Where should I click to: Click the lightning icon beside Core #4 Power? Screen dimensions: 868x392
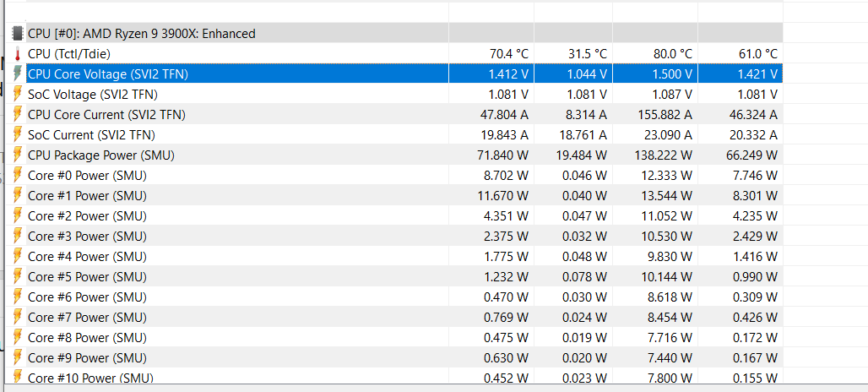click(x=18, y=257)
